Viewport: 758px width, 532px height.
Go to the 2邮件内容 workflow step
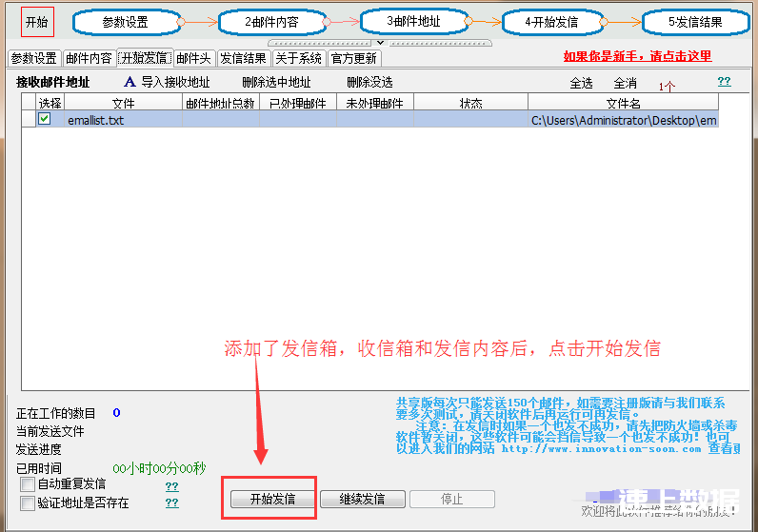pyautogui.click(x=272, y=22)
